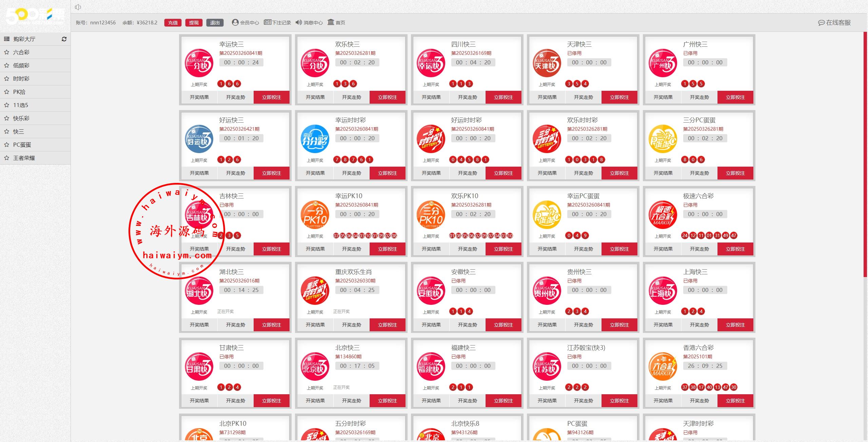Select PC蛋蛋 in the sidebar
This screenshot has width=868, height=442.
(x=22, y=145)
